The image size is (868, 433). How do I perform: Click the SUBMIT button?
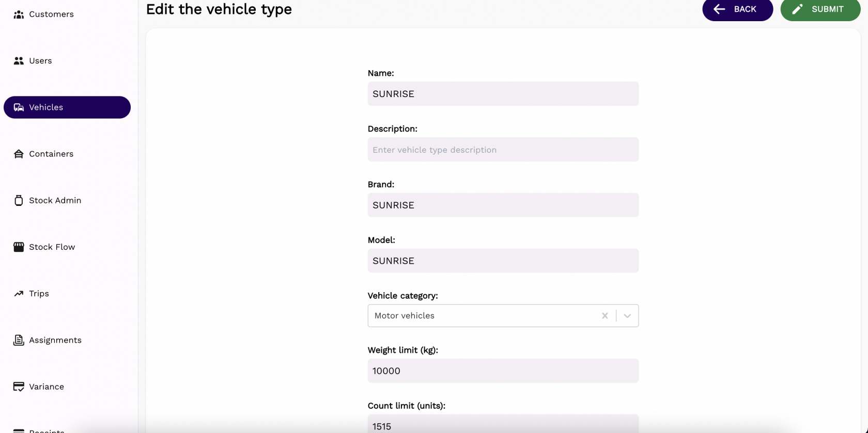[x=820, y=9]
